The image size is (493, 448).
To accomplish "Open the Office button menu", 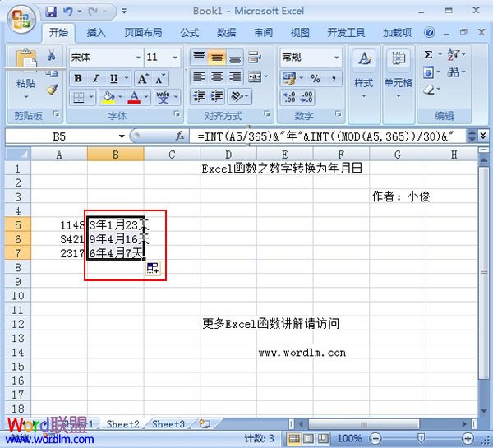I will click(x=21, y=19).
